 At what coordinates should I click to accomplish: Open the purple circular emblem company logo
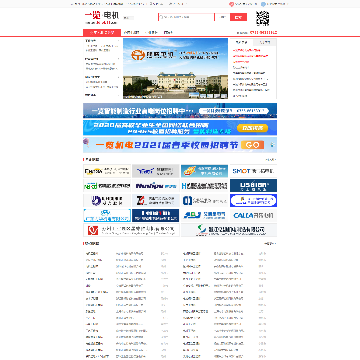pos(107,201)
